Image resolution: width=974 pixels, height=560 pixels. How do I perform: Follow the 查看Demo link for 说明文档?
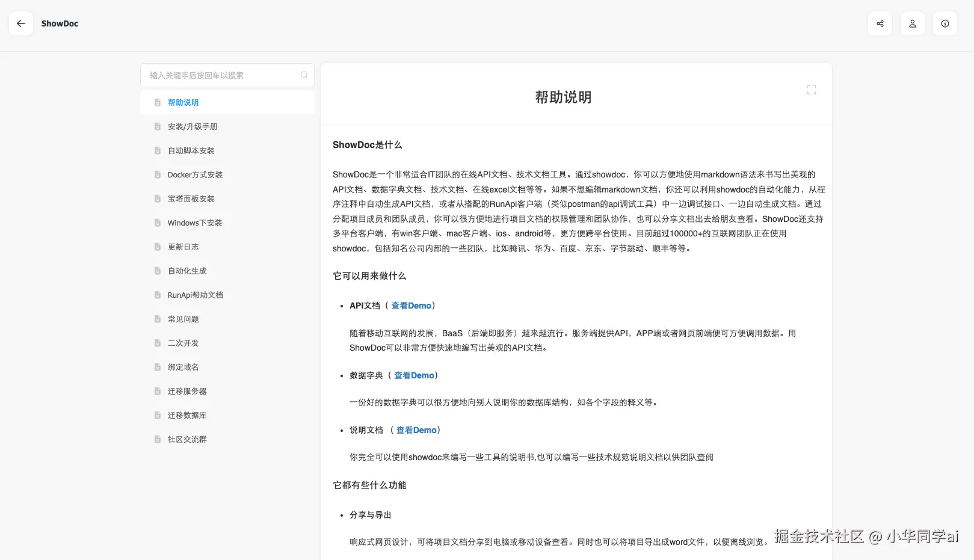[416, 430]
